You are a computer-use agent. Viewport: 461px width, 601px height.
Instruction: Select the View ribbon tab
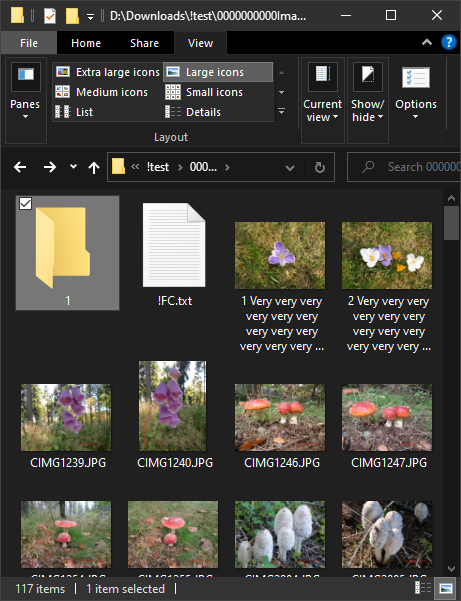[200, 43]
